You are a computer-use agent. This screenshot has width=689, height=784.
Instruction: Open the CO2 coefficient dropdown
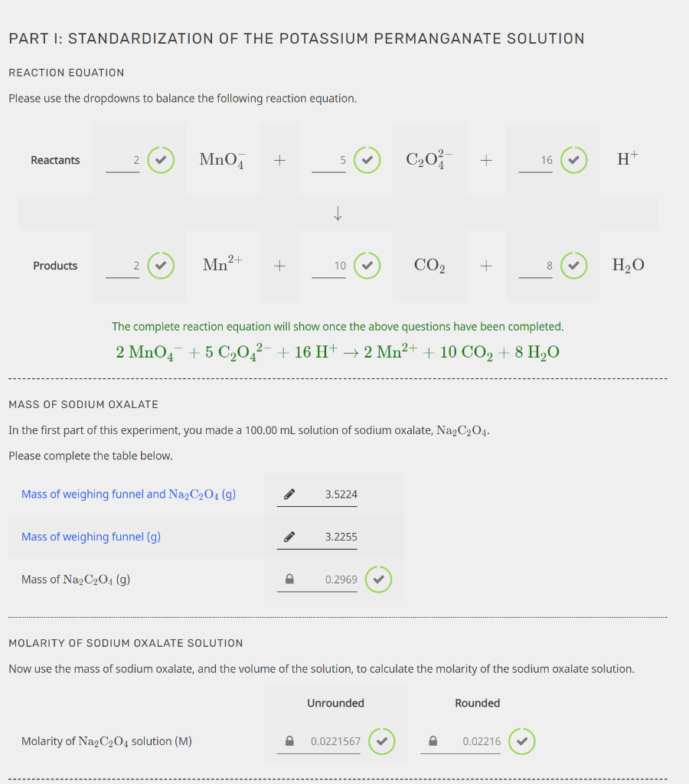point(328,265)
